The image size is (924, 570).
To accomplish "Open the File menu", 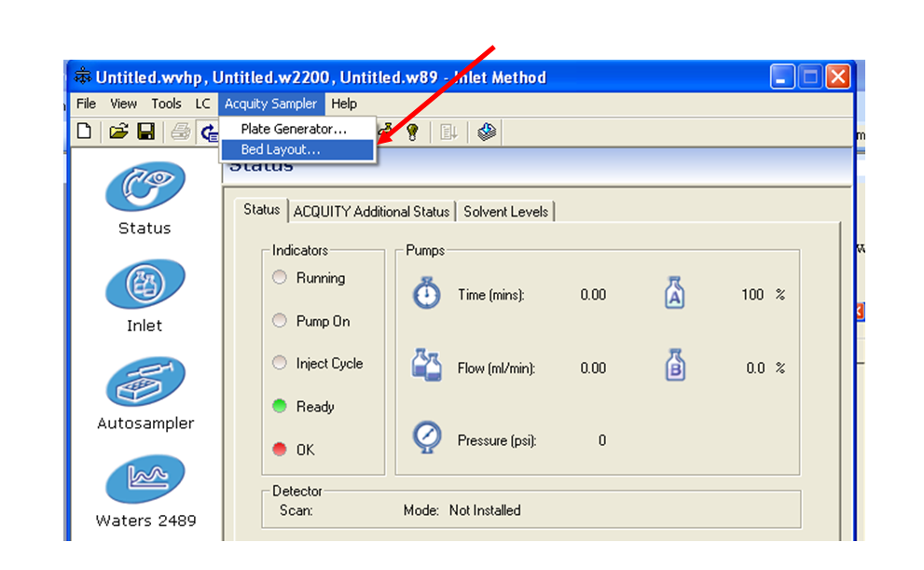I will [x=86, y=104].
